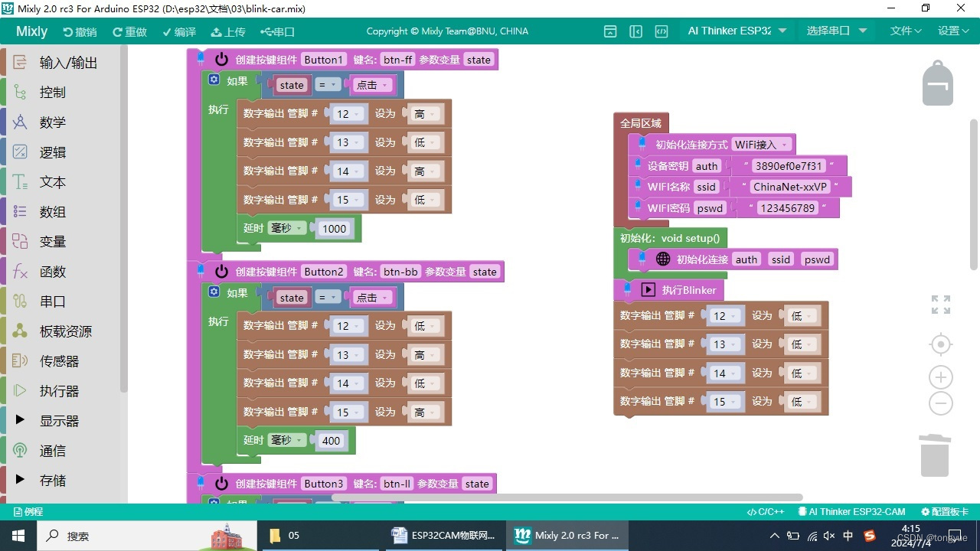
Task: Open the 设置 menu
Action: 953,31
